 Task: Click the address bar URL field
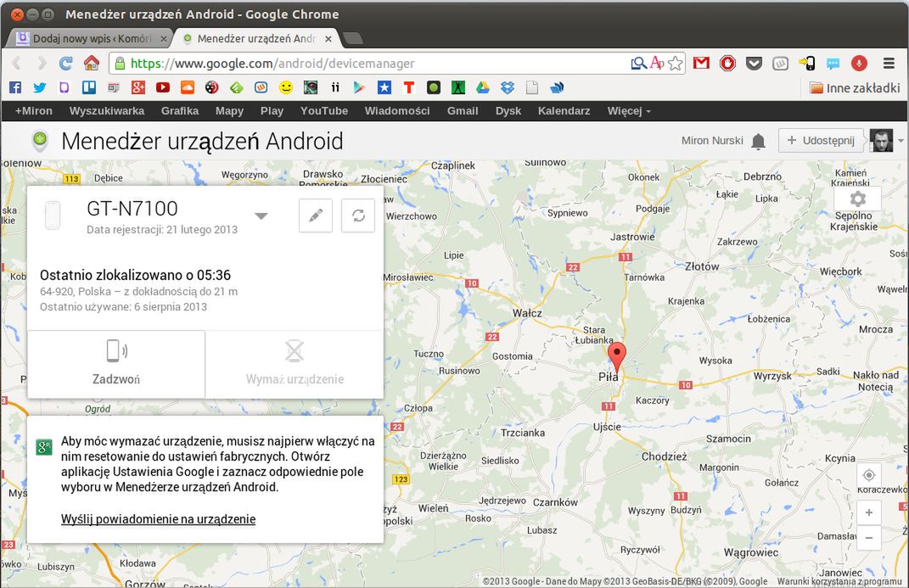tap(371, 63)
